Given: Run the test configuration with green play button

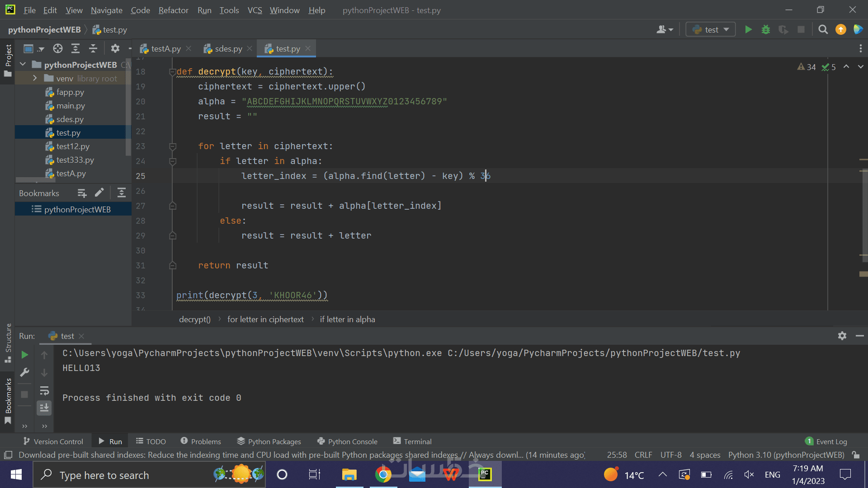Looking at the screenshot, I should pos(748,30).
